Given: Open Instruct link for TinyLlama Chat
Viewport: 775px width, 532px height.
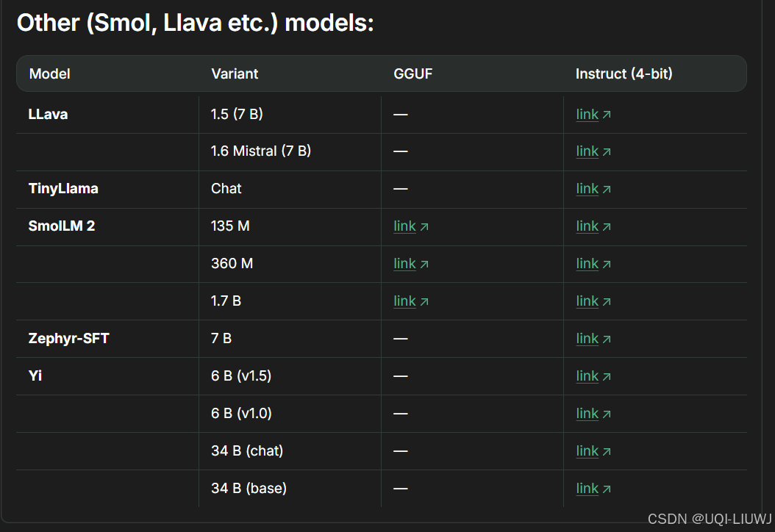Looking at the screenshot, I should pyautogui.click(x=593, y=189).
